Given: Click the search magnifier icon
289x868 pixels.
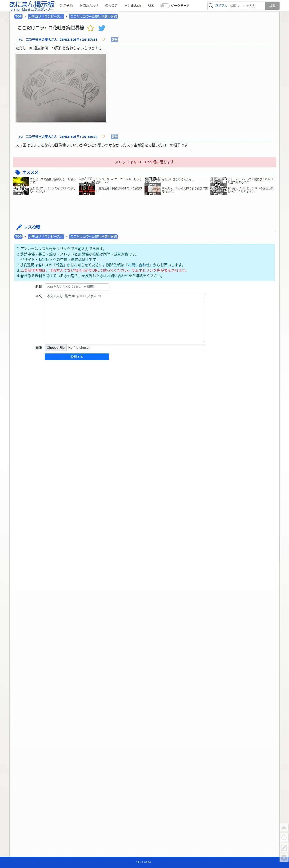Looking at the screenshot, I should [211, 6].
